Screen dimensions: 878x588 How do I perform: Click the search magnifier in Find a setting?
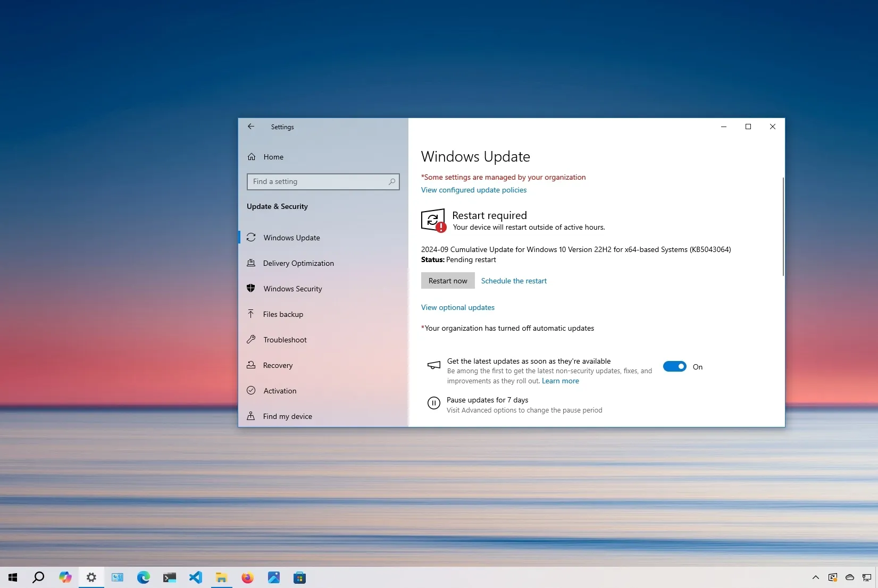point(392,182)
